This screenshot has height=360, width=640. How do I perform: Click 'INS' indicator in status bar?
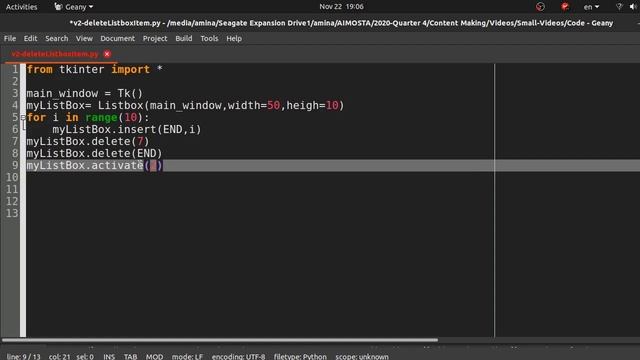point(109,356)
